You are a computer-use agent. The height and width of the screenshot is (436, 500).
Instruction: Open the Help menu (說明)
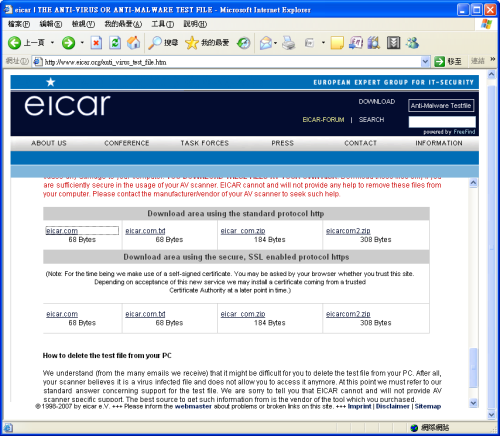[195, 24]
